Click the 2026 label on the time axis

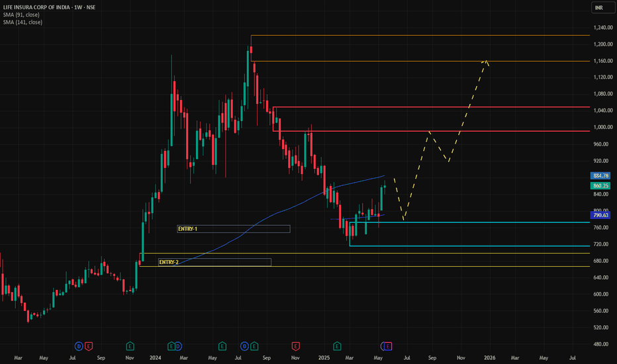489,357
